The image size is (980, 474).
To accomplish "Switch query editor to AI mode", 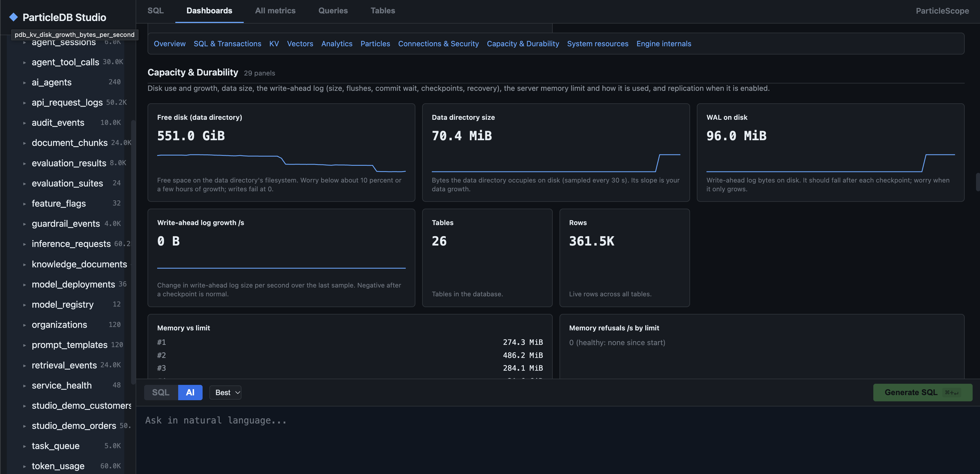I will click(x=190, y=393).
